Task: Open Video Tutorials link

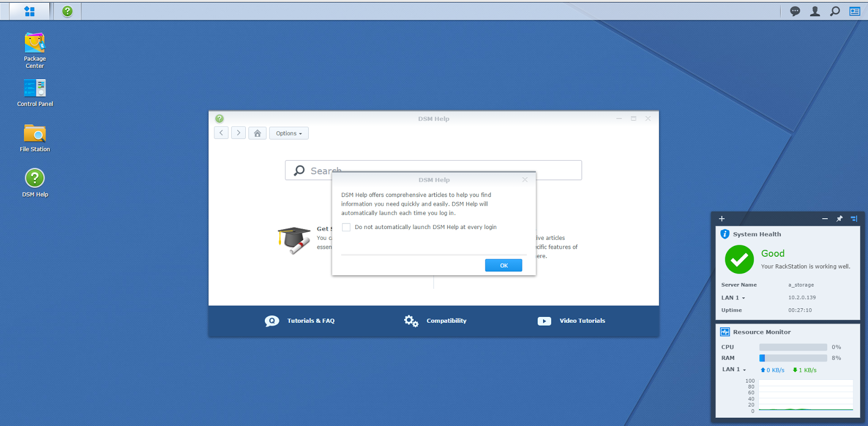Action: 582,321
